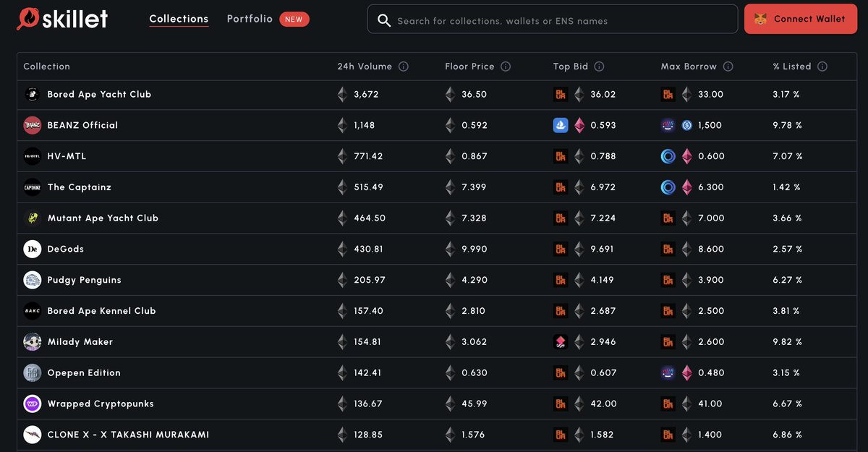Click blue ring lender icon in HV-MTL row

pos(668,156)
